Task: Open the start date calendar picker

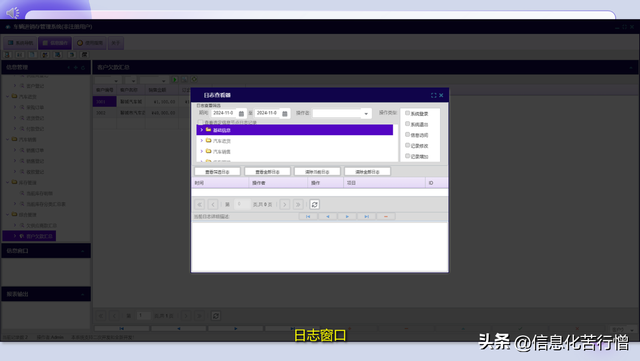Action: pyautogui.click(x=241, y=114)
